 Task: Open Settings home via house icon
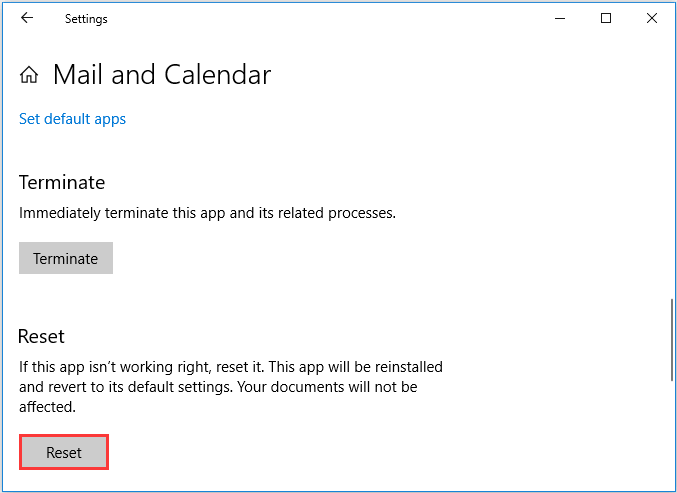[29, 75]
